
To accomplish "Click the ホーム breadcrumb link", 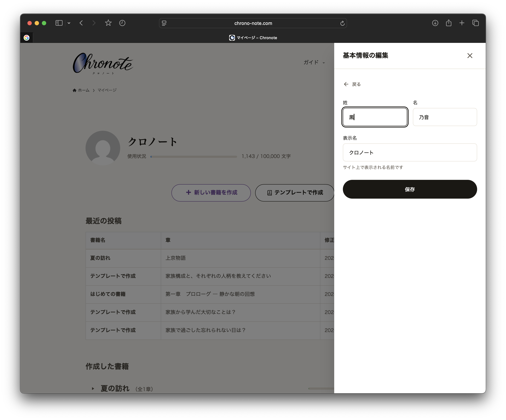I will click(81, 90).
